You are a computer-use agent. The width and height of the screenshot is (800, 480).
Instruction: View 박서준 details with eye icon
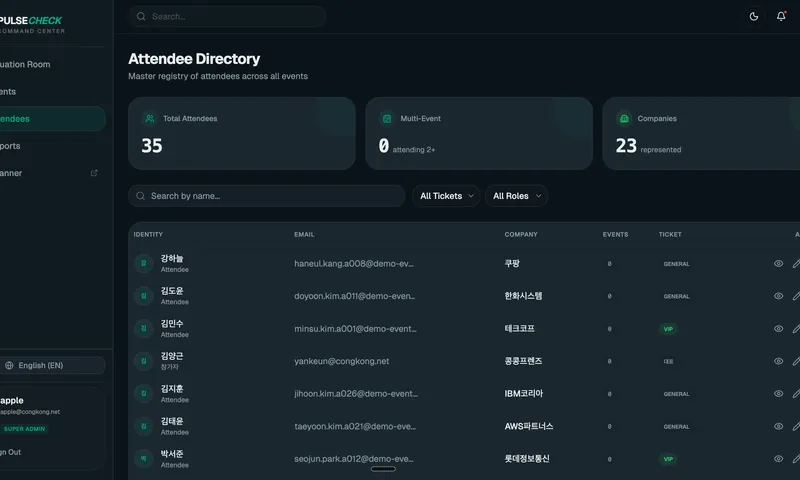click(x=778, y=459)
